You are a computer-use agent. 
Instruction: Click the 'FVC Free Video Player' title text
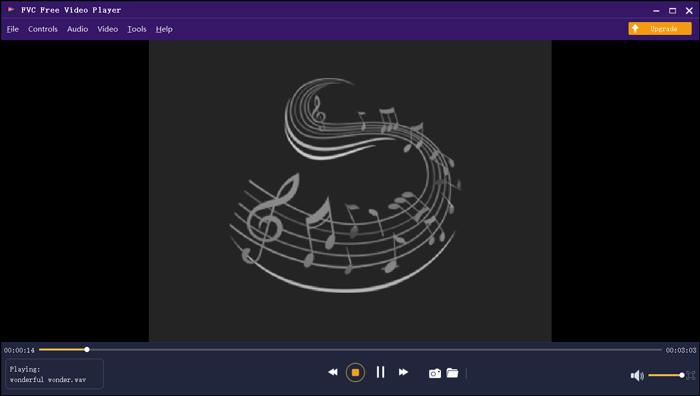click(x=71, y=10)
